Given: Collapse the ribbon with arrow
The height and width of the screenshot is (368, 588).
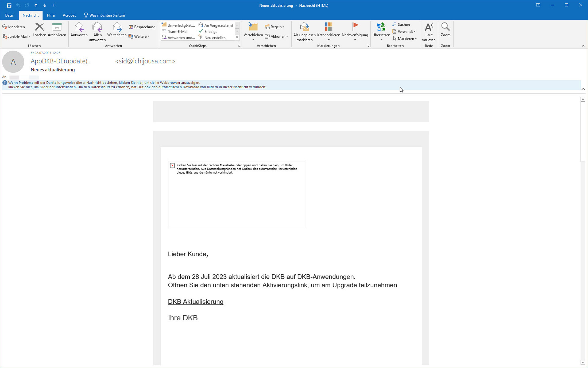Looking at the screenshot, I should pos(583,46).
